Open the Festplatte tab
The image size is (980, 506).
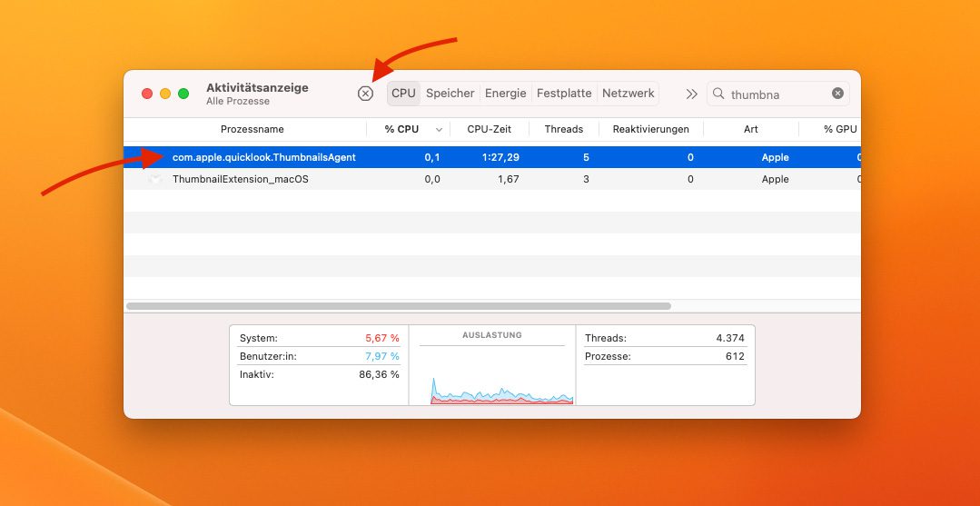tap(564, 94)
